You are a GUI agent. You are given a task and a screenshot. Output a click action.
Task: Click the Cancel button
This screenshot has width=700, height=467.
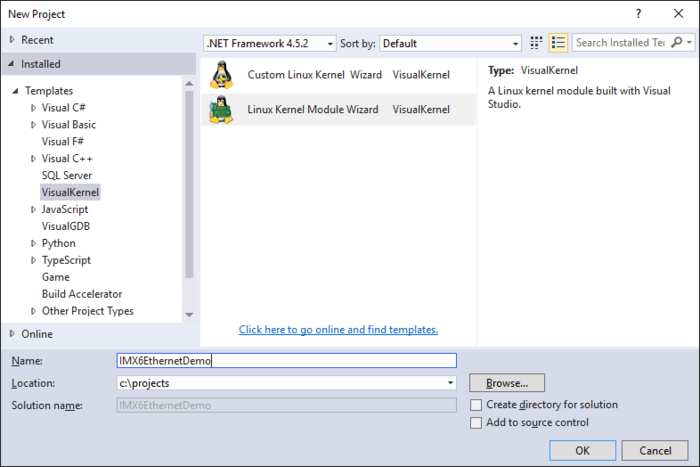pos(655,450)
